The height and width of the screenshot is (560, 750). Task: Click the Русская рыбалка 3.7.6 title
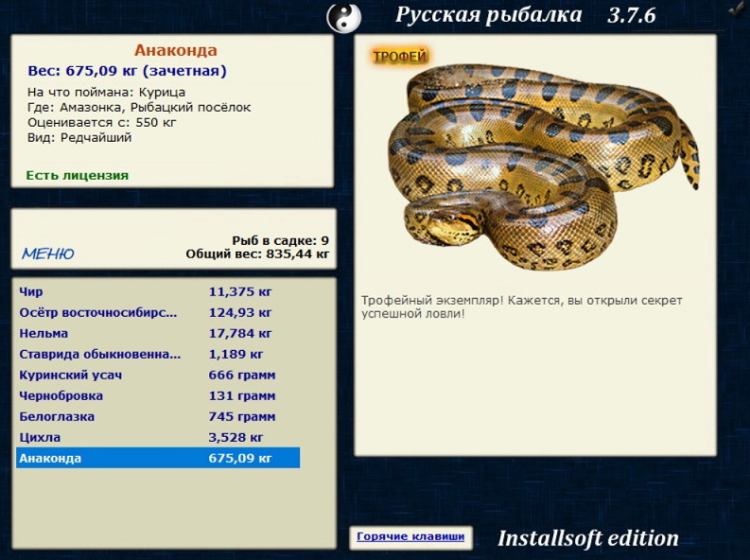pyautogui.click(x=525, y=15)
